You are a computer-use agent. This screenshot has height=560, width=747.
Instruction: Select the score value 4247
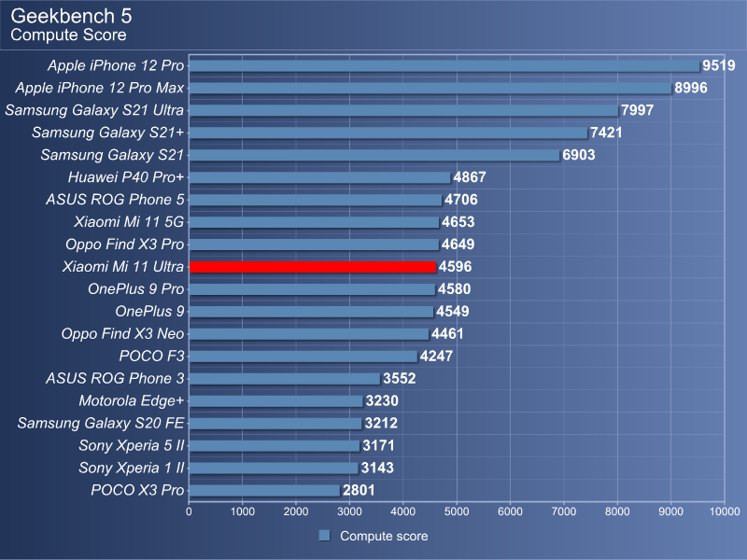436,357
